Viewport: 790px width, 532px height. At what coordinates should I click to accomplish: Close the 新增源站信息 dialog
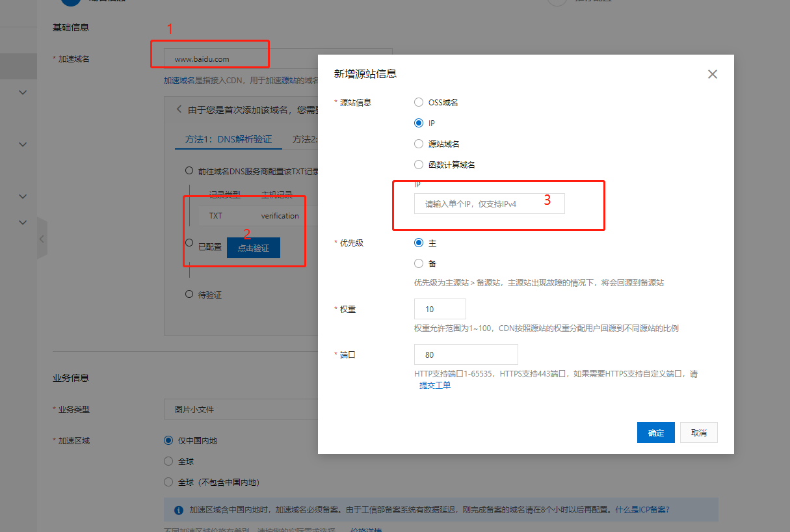(x=713, y=74)
